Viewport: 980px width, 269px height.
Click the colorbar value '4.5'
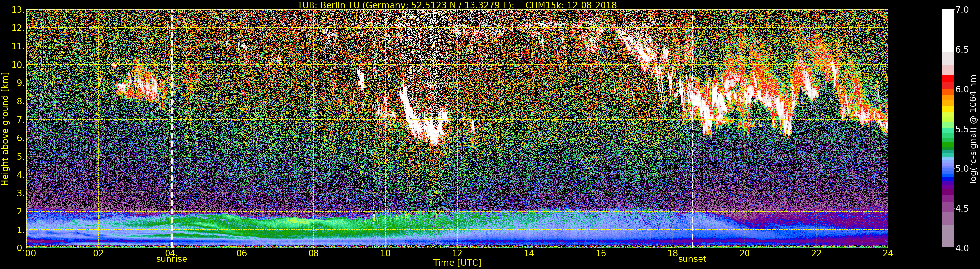(x=962, y=208)
